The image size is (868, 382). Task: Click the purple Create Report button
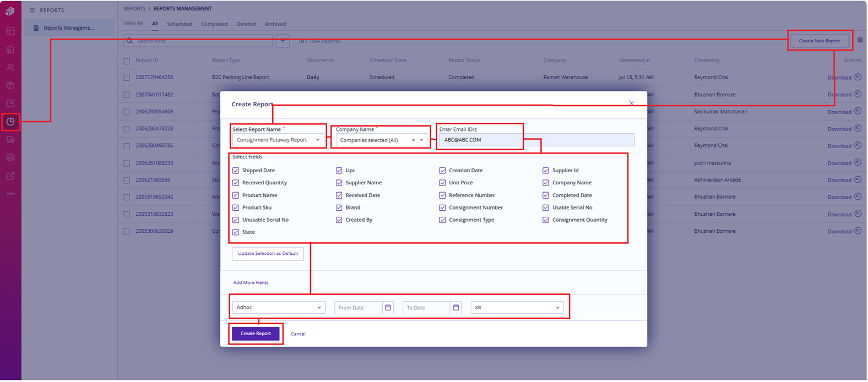click(x=256, y=334)
